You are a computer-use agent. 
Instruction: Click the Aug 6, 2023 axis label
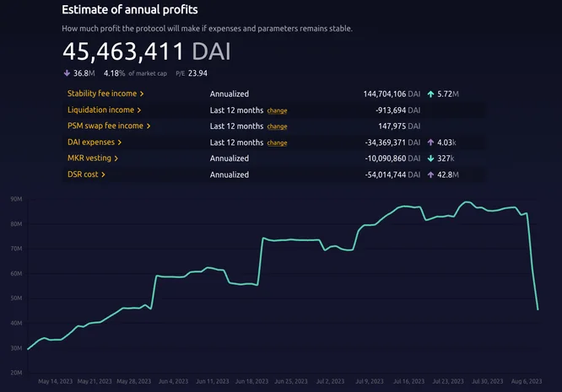point(527,381)
